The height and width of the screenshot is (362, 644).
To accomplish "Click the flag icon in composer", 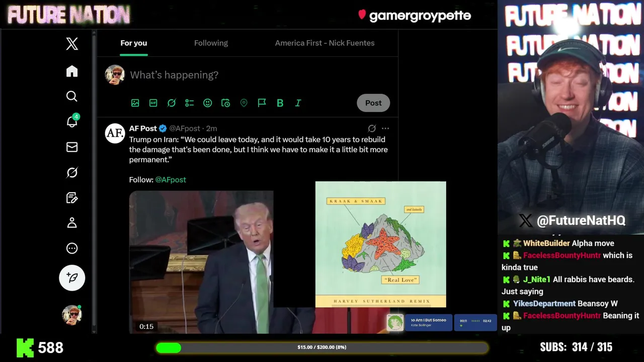I will click(x=262, y=103).
